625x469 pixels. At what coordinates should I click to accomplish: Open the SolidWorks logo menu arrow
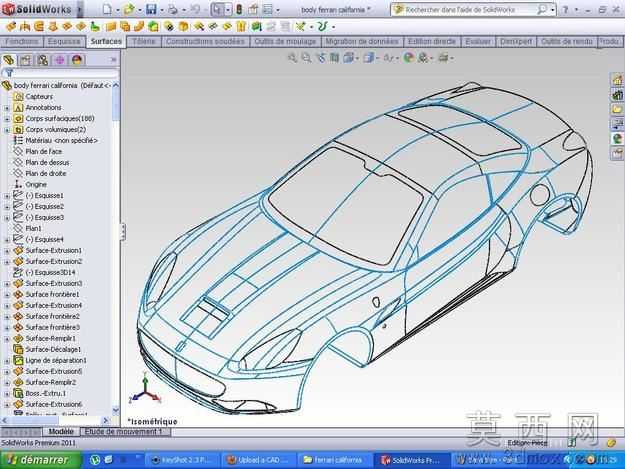pos(80,9)
